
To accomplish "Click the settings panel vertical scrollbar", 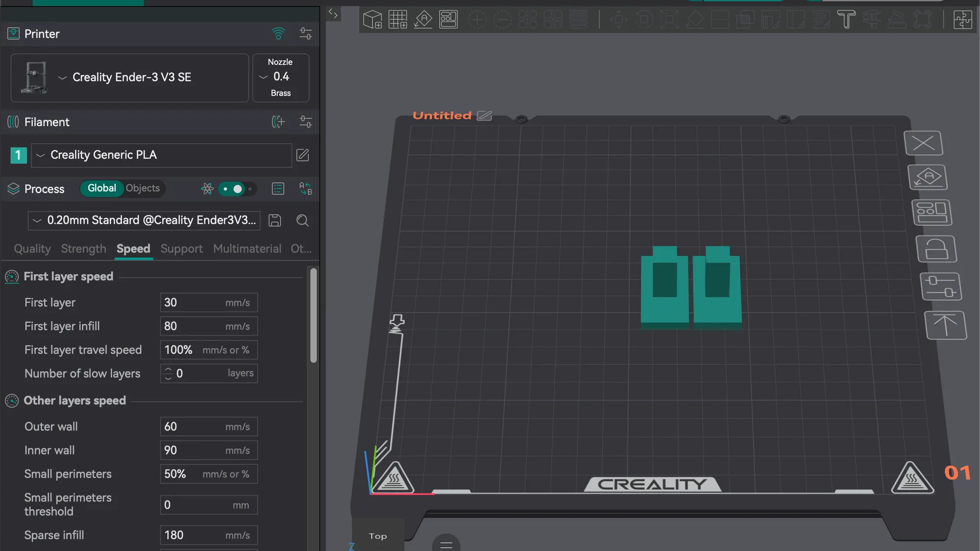I will (x=314, y=315).
